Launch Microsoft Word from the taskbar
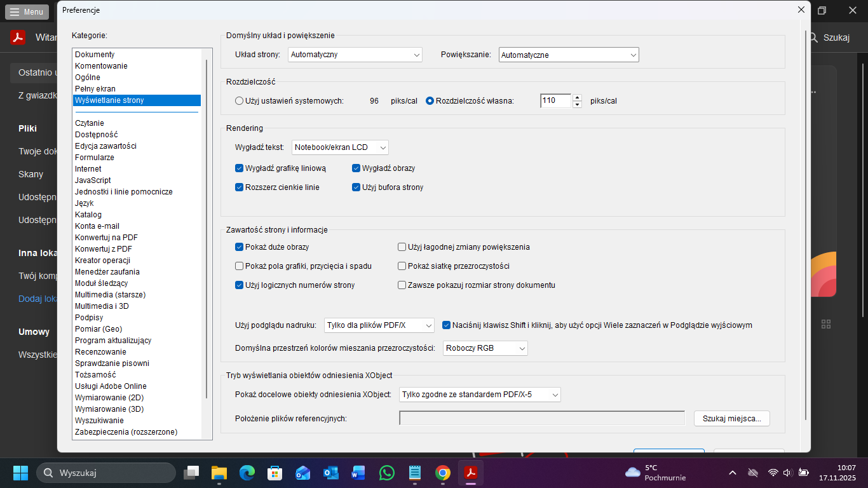868x488 pixels. [358, 473]
